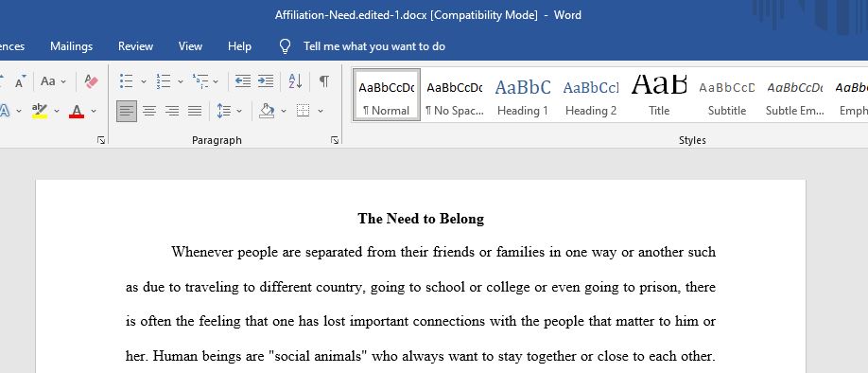Expand highlight color dropdown arrow

coord(57,112)
